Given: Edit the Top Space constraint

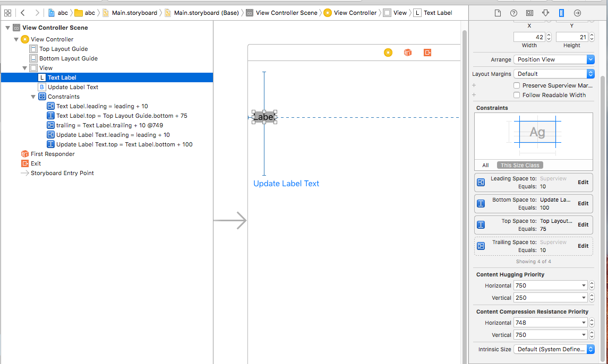Looking at the screenshot, I should click(583, 225).
